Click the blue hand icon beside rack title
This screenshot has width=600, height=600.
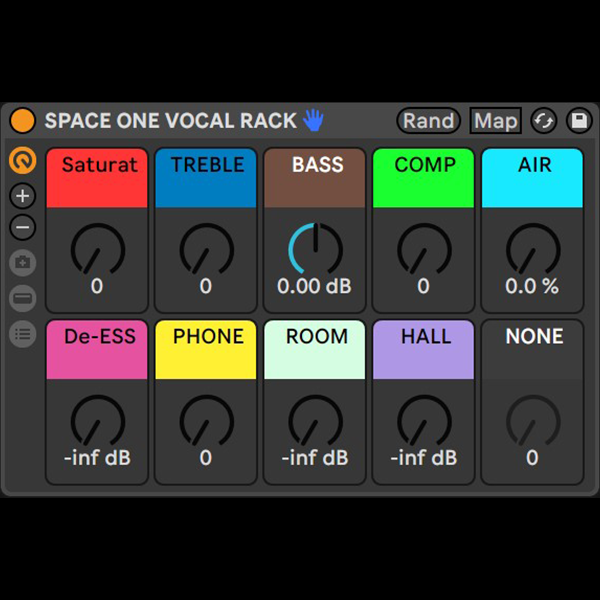pos(313,120)
